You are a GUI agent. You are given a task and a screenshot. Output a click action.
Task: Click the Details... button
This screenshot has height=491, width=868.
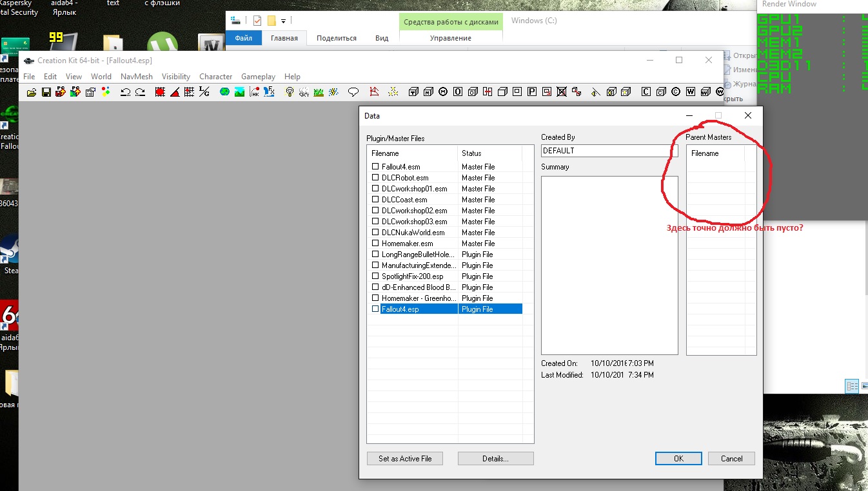pos(495,459)
